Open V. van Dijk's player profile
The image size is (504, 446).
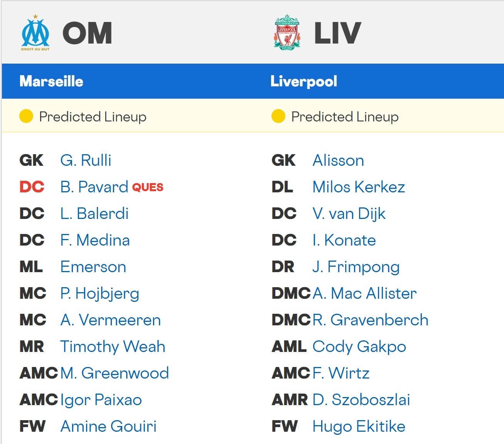pos(348,214)
